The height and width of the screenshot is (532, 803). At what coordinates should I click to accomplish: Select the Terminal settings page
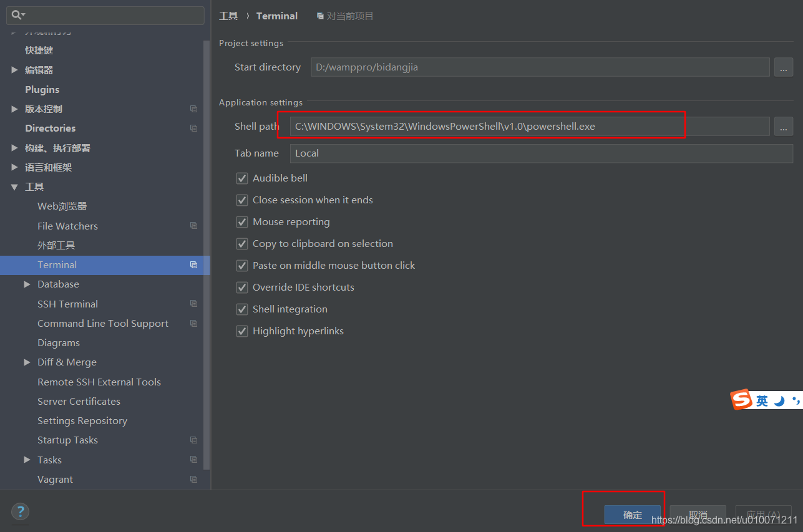tap(105, 264)
